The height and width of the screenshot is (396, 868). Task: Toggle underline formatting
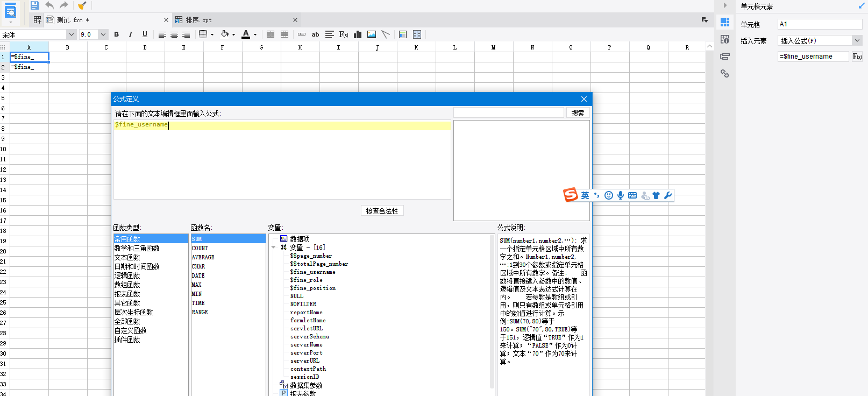[145, 34]
